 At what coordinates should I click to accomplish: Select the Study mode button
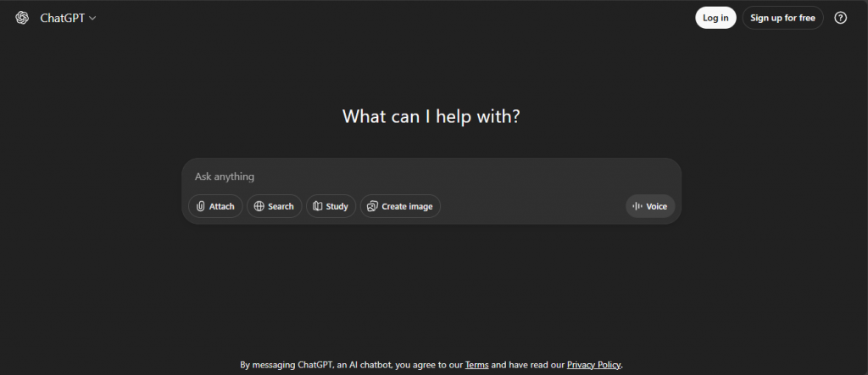pyautogui.click(x=331, y=206)
